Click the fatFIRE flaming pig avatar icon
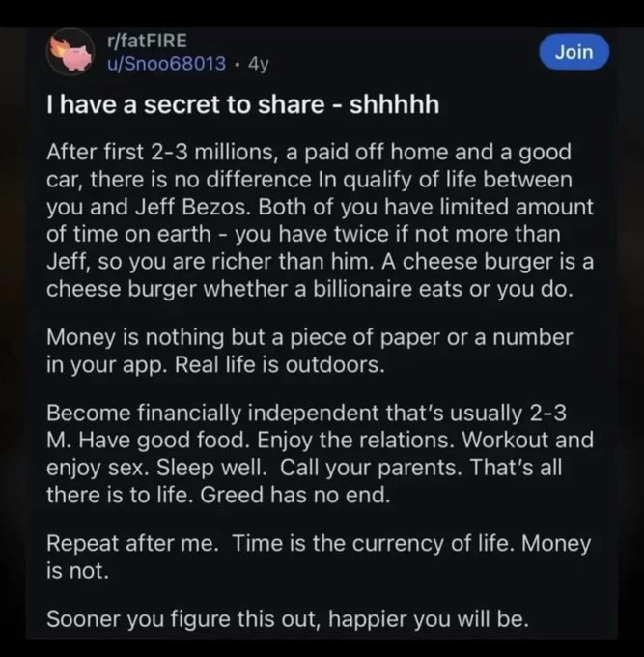 tap(70, 52)
